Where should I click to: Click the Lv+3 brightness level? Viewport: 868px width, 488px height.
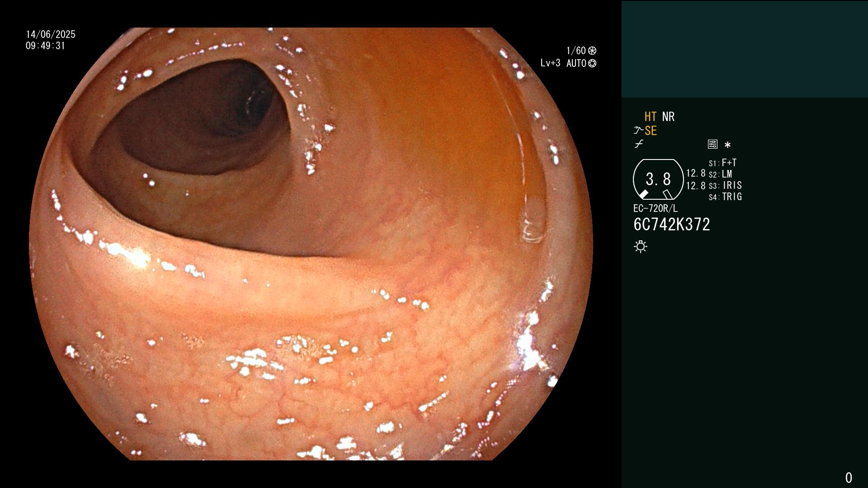coord(550,63)
